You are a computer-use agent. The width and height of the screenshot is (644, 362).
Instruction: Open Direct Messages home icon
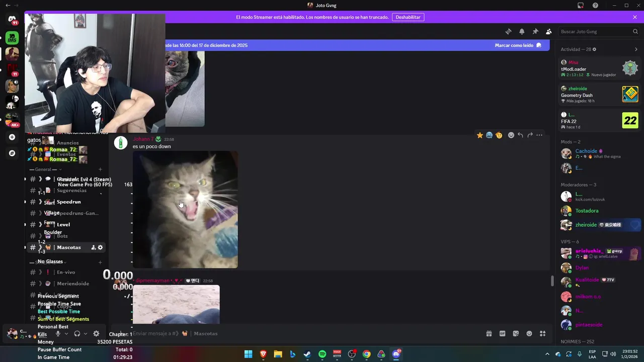tap(12, 20)
